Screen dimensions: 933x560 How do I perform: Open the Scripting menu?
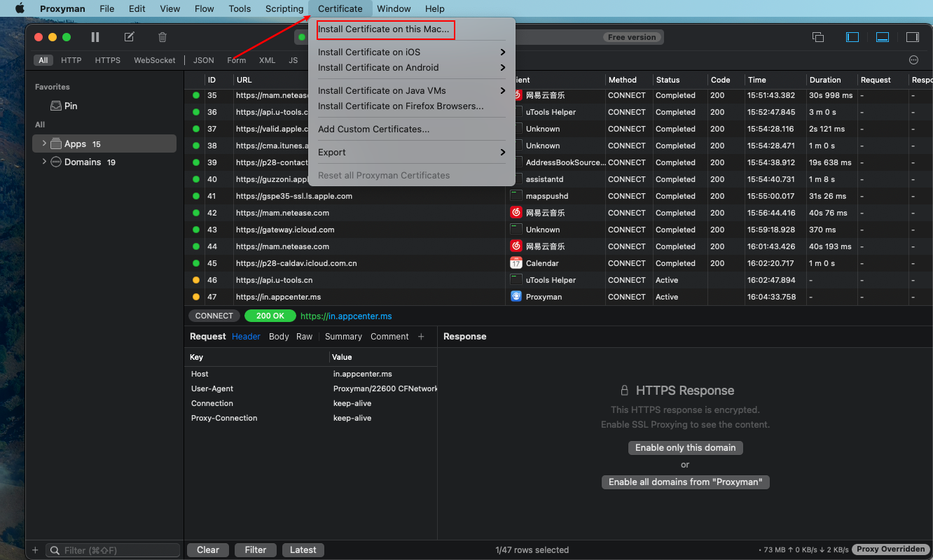click(284, 8)
